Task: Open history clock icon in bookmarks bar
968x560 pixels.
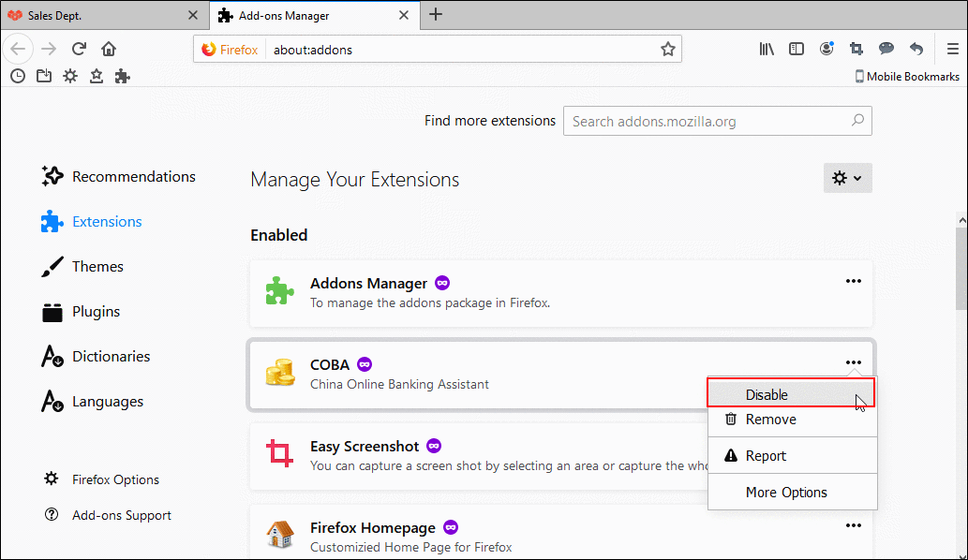Action: 18,76
